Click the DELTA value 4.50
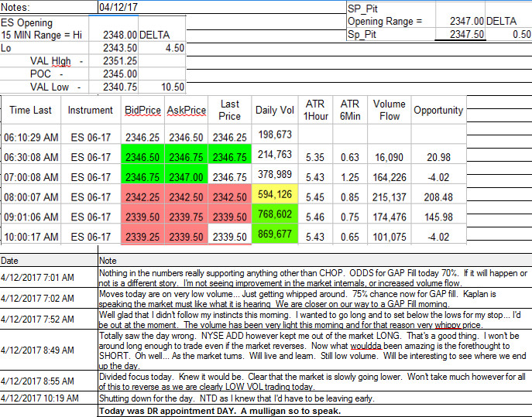This screenshot has height=417, width=532. (x=162, y=48)
